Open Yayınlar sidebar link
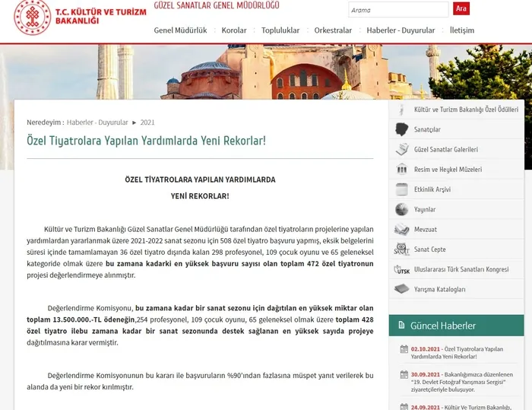This screenshot has height=410, width=532. (x=425, y=209)
